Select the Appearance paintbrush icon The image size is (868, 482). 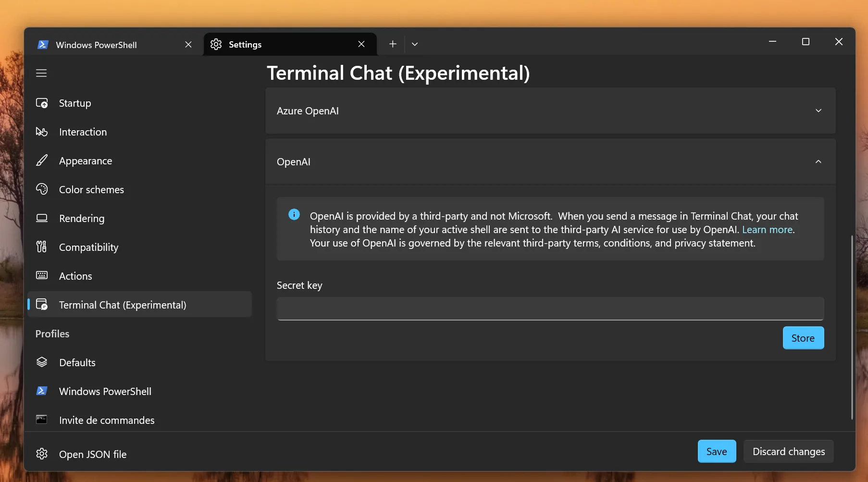(x=42, y=161)
